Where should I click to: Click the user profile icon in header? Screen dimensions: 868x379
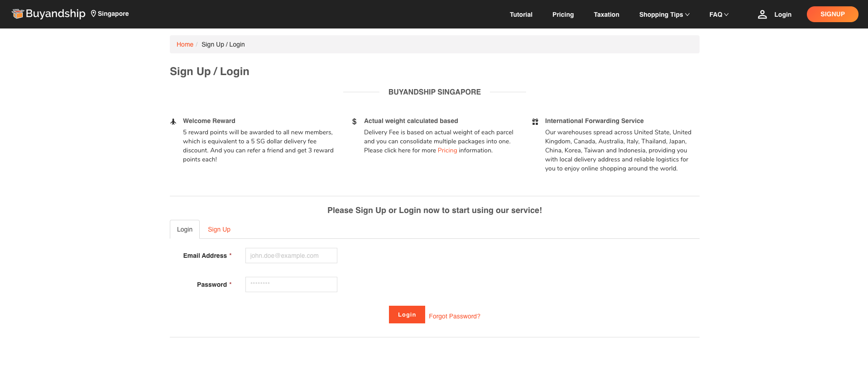762,14
